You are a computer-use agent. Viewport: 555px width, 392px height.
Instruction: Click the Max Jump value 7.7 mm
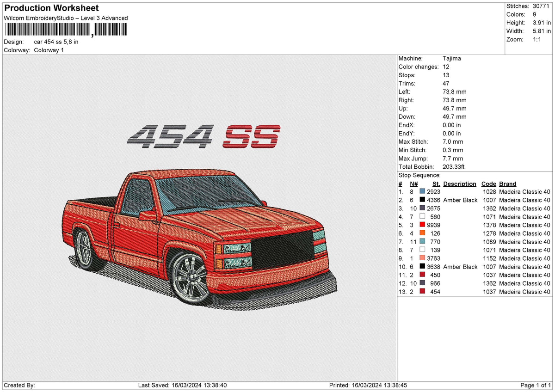[x=453, y=158]
